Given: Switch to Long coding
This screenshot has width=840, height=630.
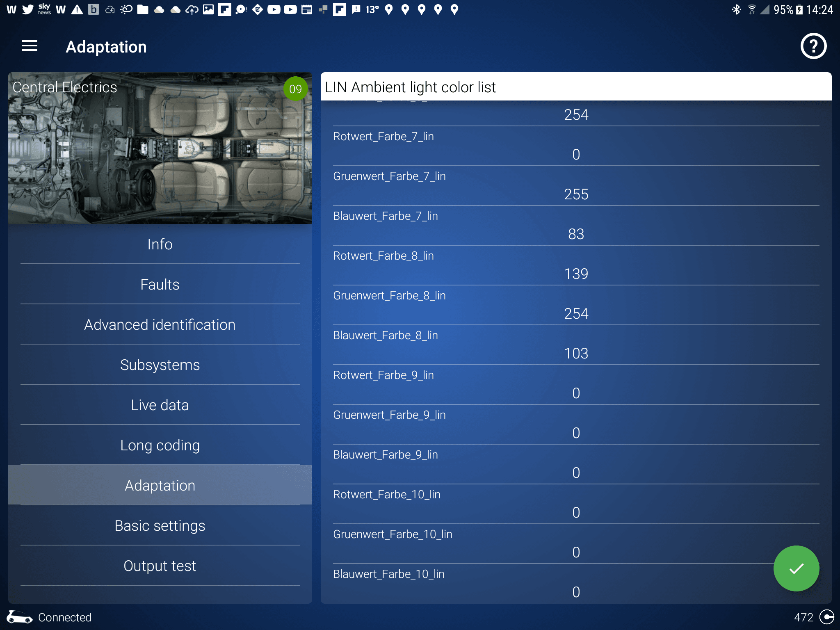Looking at the screenshot, I should 160,445.
